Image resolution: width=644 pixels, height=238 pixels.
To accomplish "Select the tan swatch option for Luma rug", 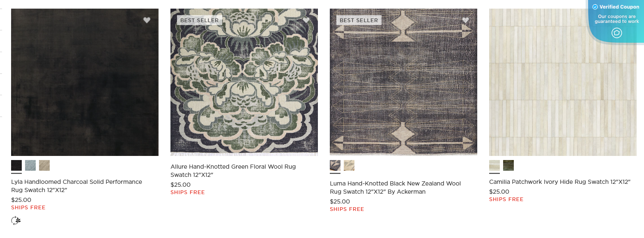I will click(349, 165).
